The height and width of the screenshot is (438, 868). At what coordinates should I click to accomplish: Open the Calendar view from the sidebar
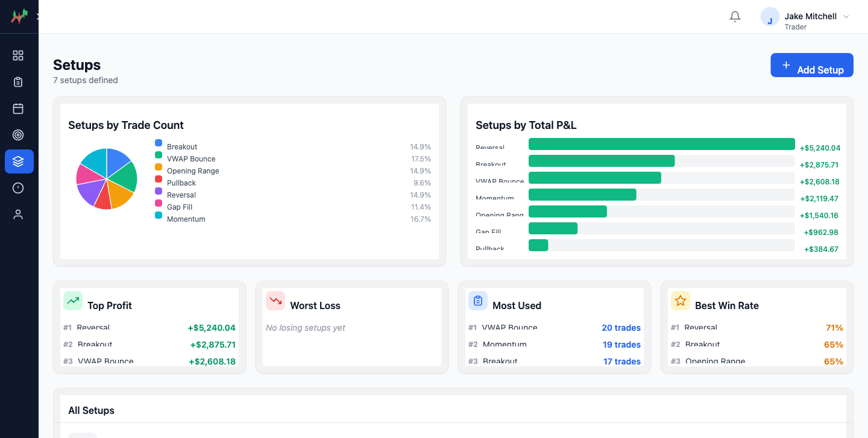click(18, 108)
